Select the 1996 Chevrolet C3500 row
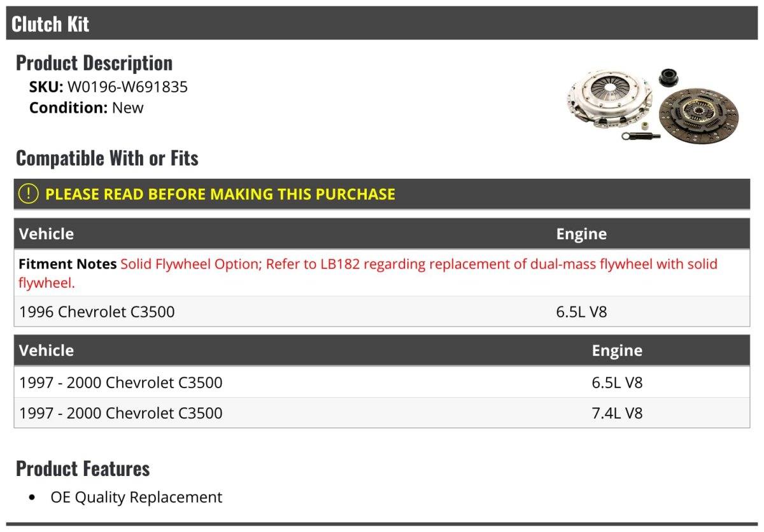The width and height of the screenshot is (764, 532). [x=382, y=312]
